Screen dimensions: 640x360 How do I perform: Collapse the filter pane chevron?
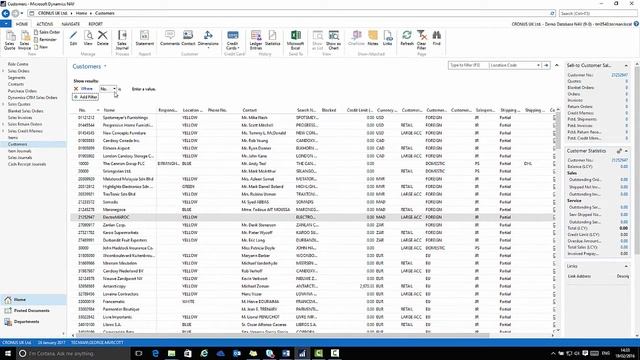pyautogui.click(x=556, y=65)
